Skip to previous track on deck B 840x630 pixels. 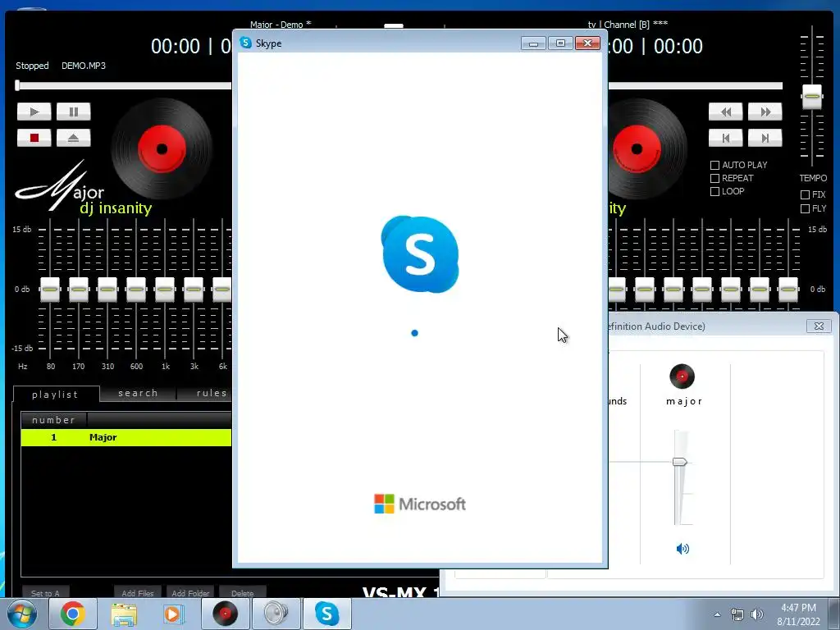click(x=725, y=138)
